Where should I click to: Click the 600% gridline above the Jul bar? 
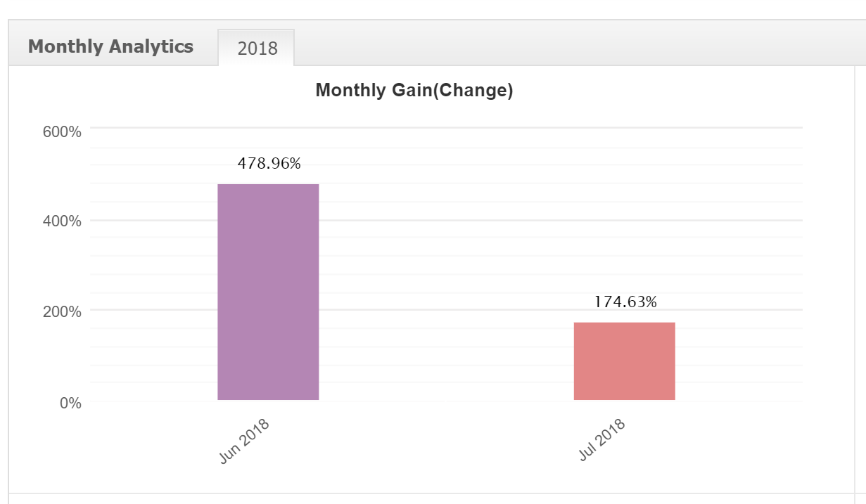pyautogui.click(x=624, y=128)
